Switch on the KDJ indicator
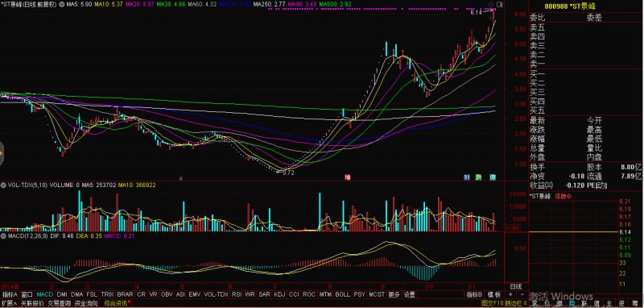Screen dimensions: 644x308 [279, 294]
